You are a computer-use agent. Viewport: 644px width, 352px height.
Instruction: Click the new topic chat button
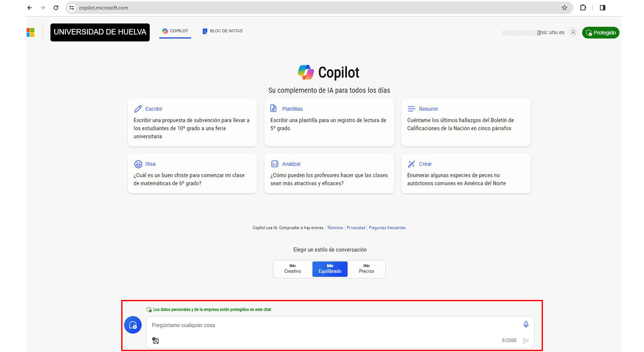click(x=133, y=325)
